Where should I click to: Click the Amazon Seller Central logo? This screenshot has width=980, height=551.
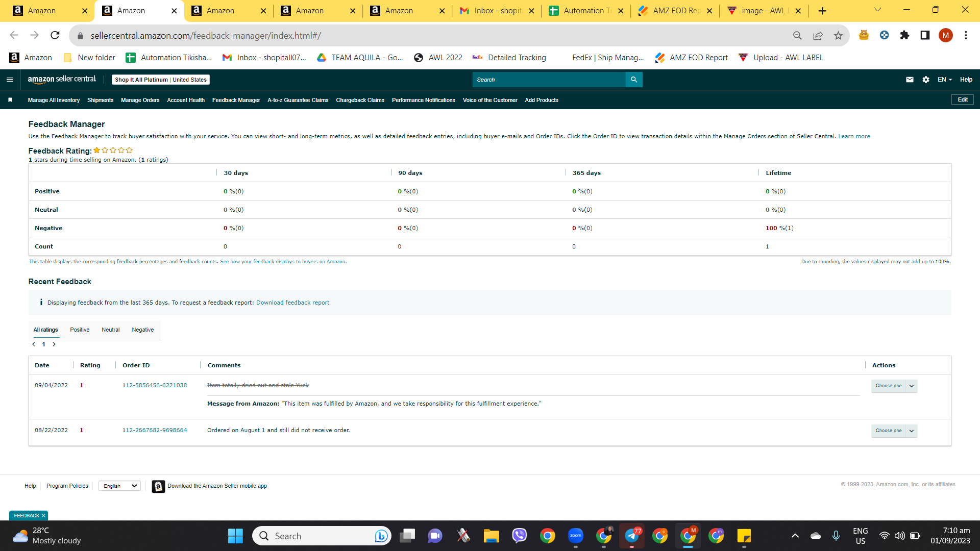tap(62, 79)
